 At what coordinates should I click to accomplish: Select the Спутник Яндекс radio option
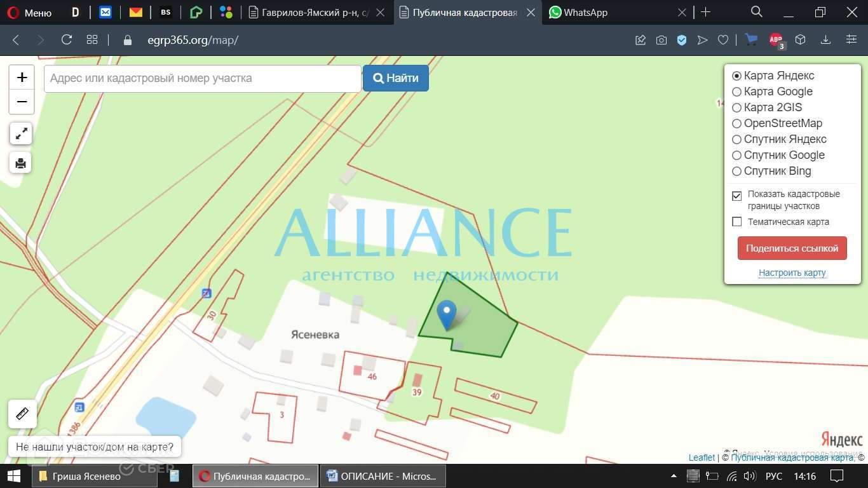pos(737,139)
